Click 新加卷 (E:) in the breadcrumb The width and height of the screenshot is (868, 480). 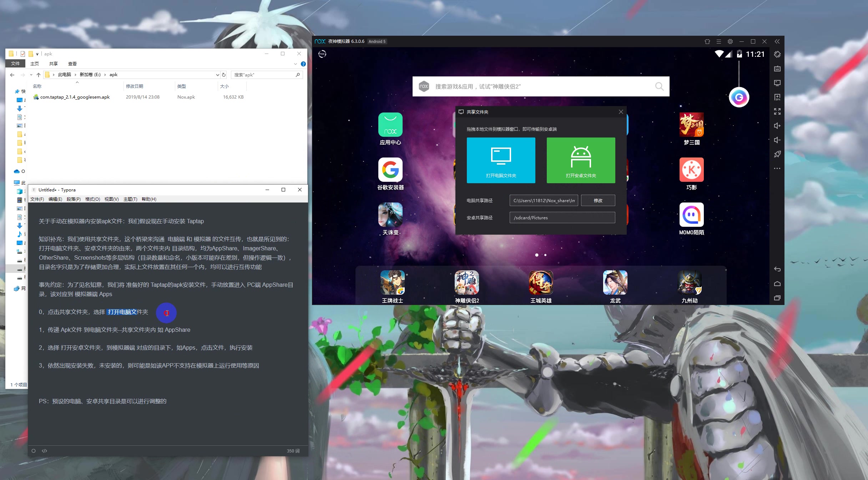pos(90,75)
